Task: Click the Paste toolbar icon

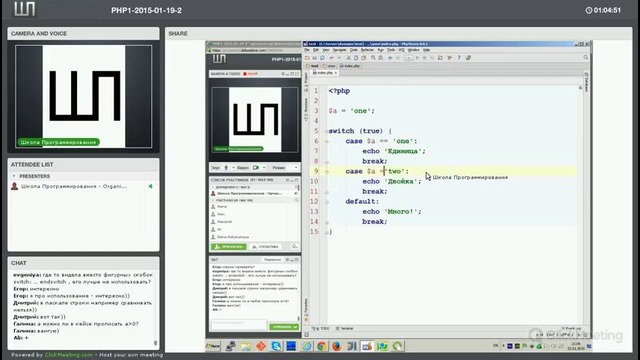Action: tap(363, 58)
